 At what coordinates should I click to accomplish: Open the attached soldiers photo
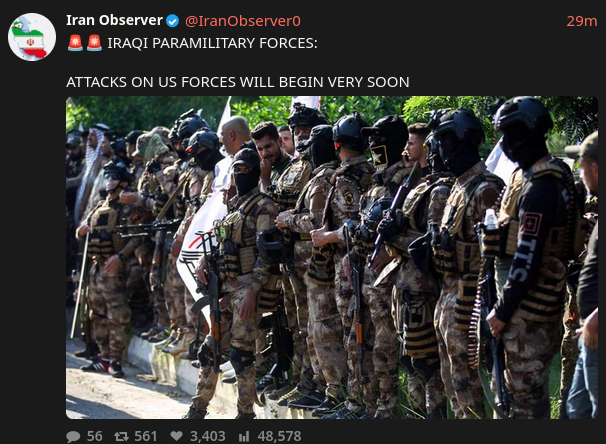[x=332, y=257]
